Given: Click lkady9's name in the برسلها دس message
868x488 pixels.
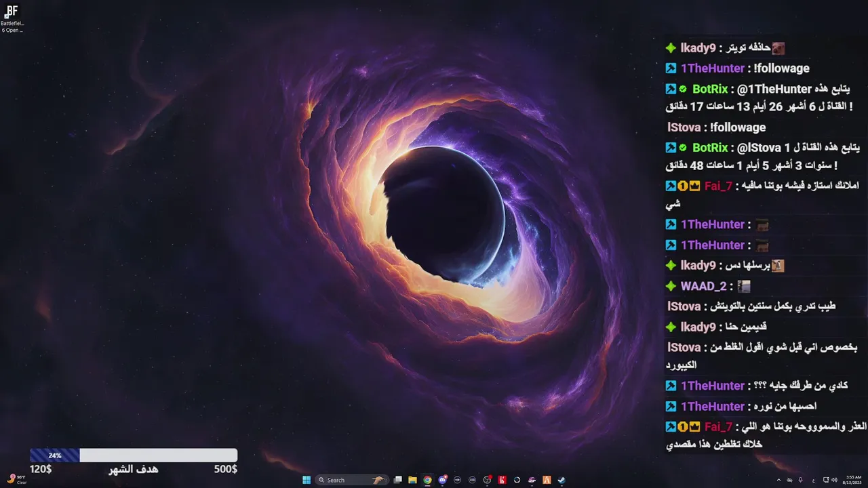Looking at the screenshot, I should pyautogui.click(x=698, y=266).
